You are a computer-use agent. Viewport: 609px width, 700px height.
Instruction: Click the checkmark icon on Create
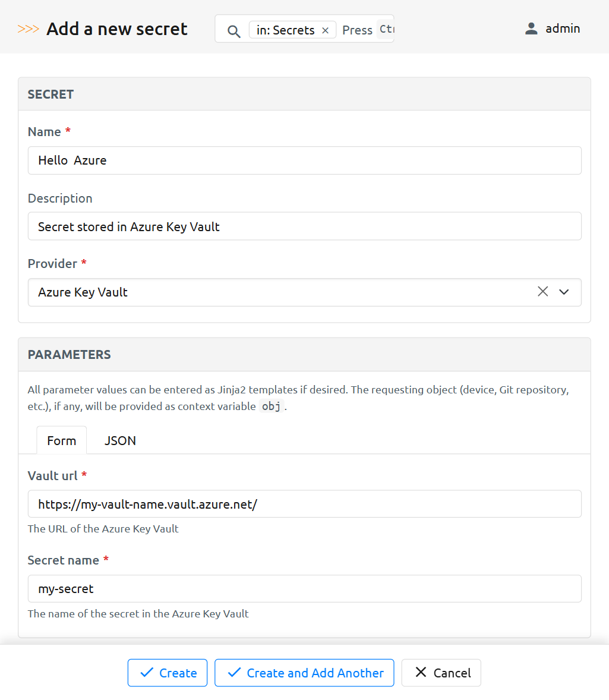click(146, 673)
